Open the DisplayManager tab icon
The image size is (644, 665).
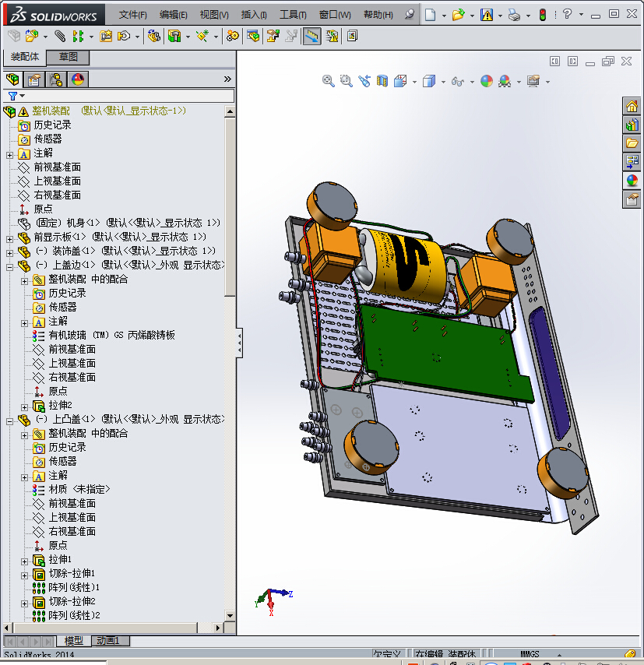[x=78, y=79]
